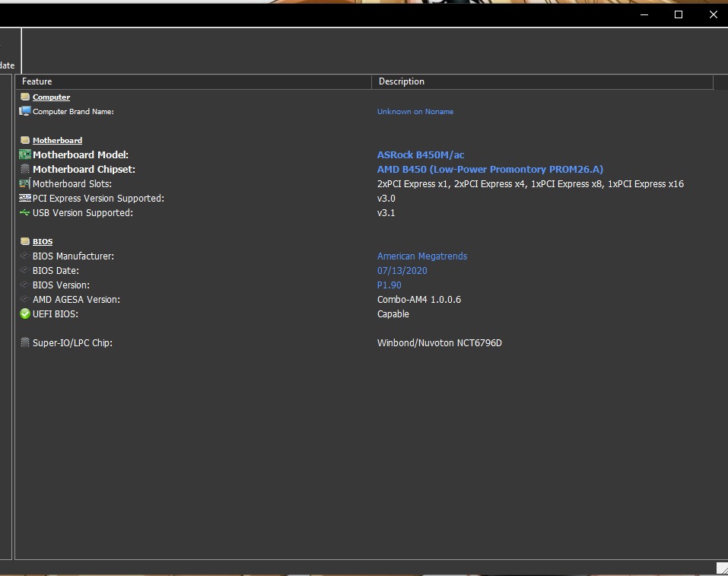Click the Combo-AM4 1.0.0.6 value
The width and height of the screenshot is (728, 576).
(419, 300)
